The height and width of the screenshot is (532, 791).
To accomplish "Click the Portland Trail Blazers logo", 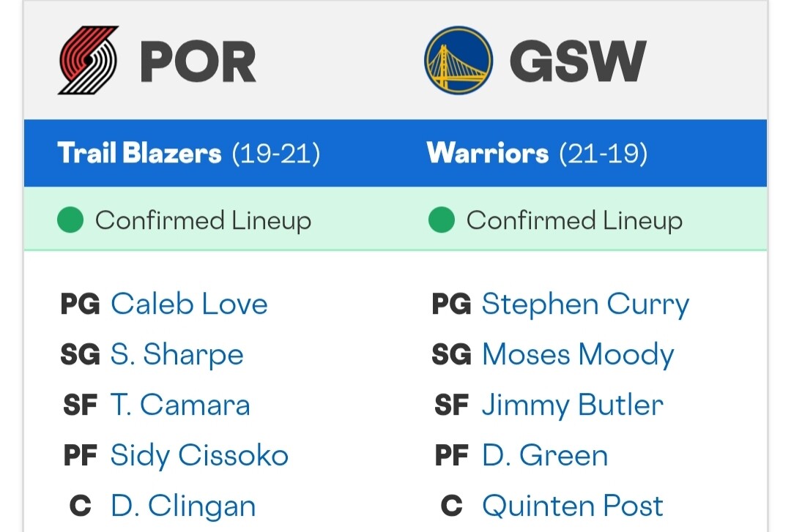I will [89, 60].
